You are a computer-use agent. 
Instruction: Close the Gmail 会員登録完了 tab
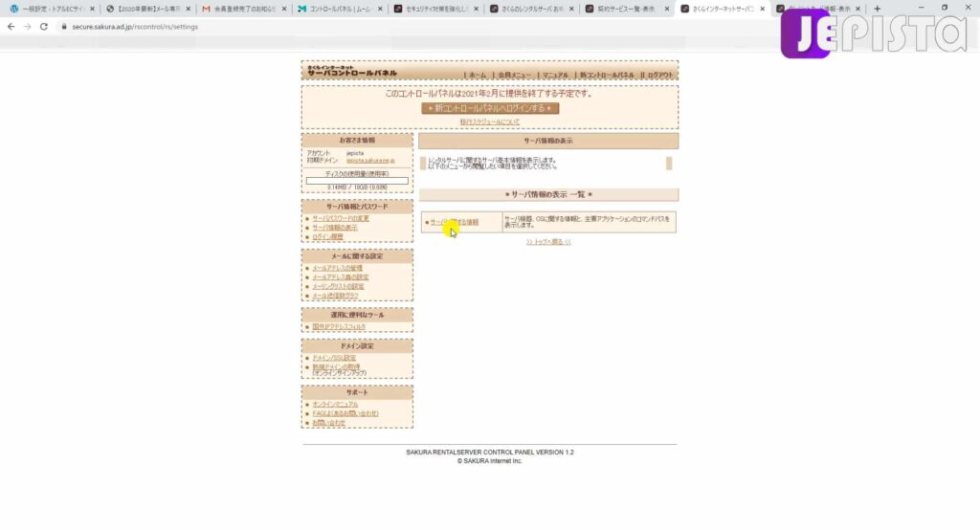pyautogui.click(x=283, y=9)
